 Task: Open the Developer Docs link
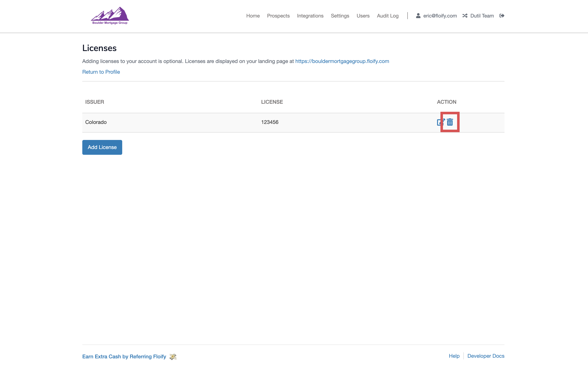486,356
